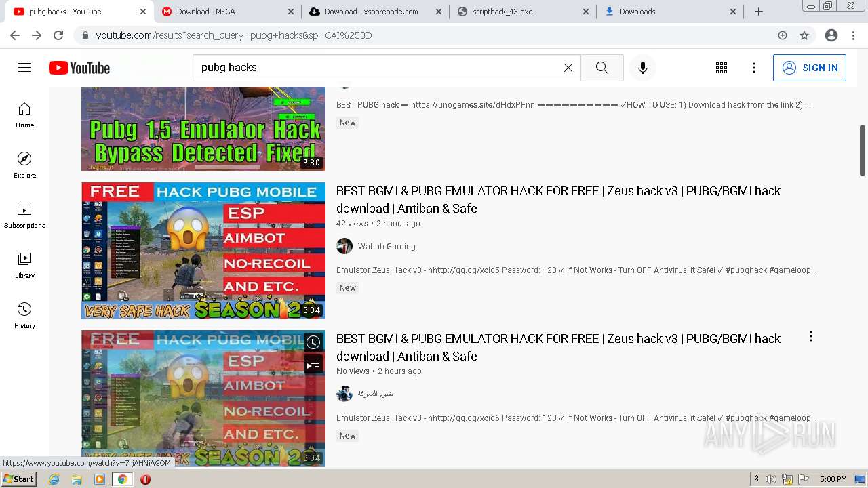868x488 pixels.
Task: Open Library in the sidebar
Action: [24, 266]
